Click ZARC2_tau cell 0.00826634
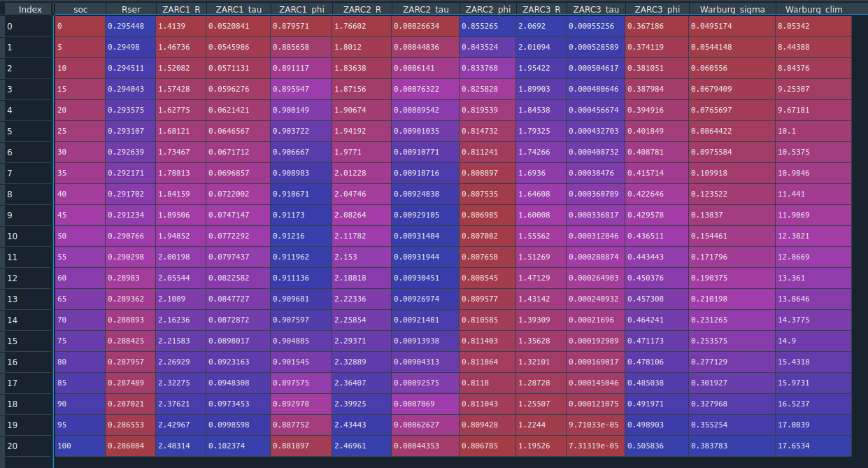The width and height of the screenshot is (868, 468). point(426,27)
